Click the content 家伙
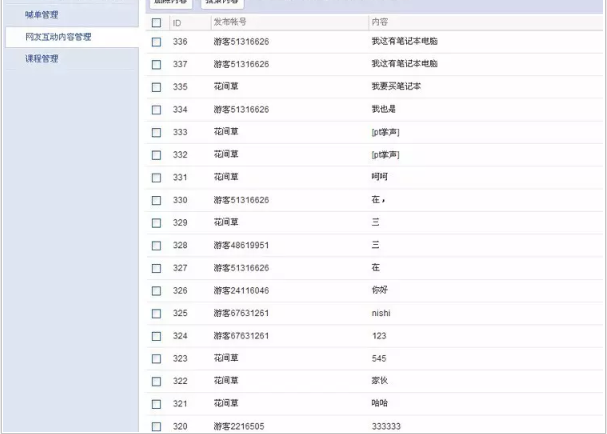The image size is (607, 434). [x=379, y=380]
